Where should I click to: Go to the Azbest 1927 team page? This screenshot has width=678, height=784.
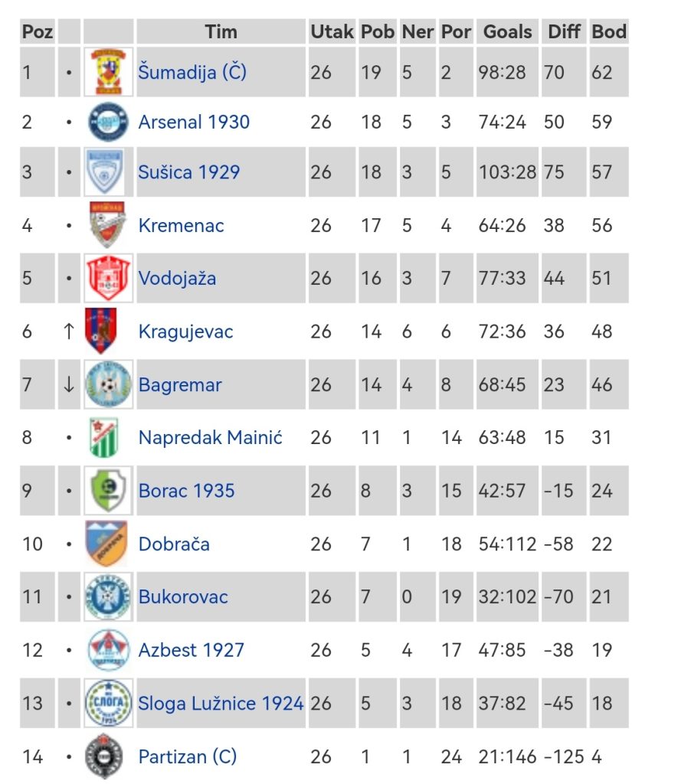(191, 650)
